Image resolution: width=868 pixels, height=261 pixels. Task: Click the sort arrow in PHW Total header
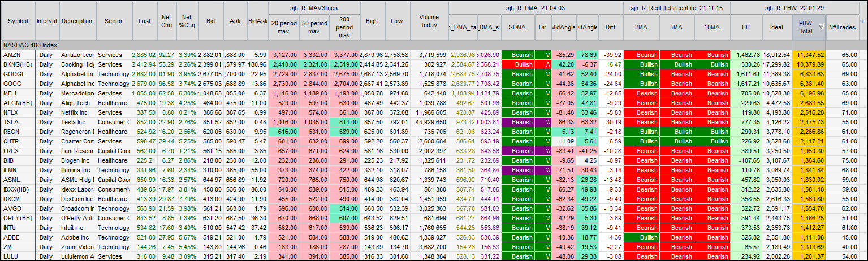click(821, 27)
